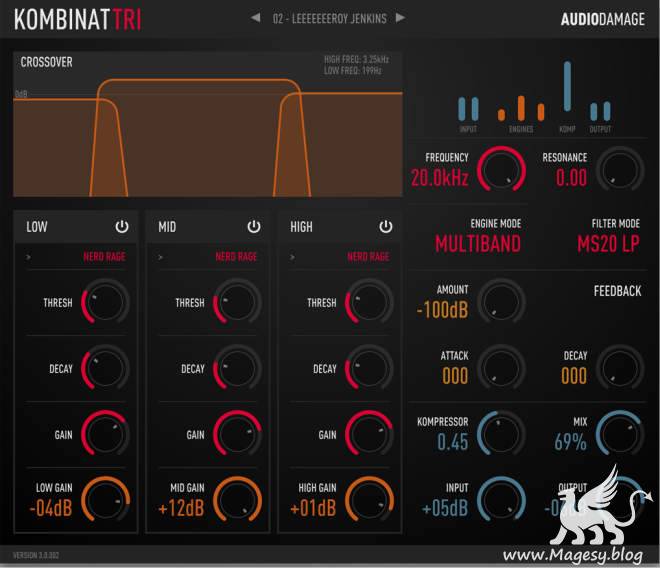Click the CROSSOVER panel label
Viewport: 660px width, 571px height.
tap(46, 62)
